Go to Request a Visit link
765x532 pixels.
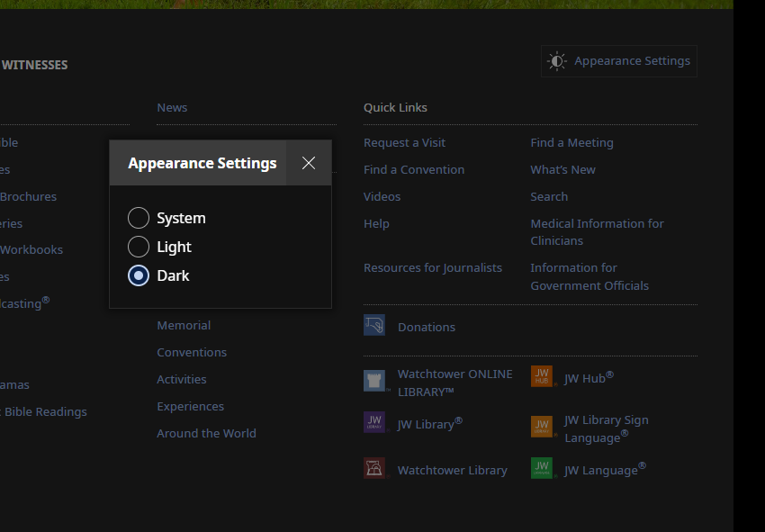(404, 142)
